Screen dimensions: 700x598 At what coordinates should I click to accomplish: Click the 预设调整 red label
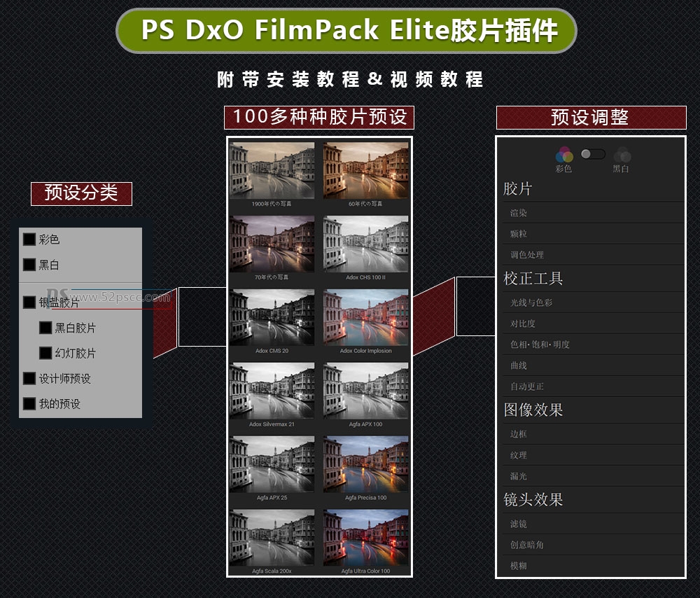point(591,118)
